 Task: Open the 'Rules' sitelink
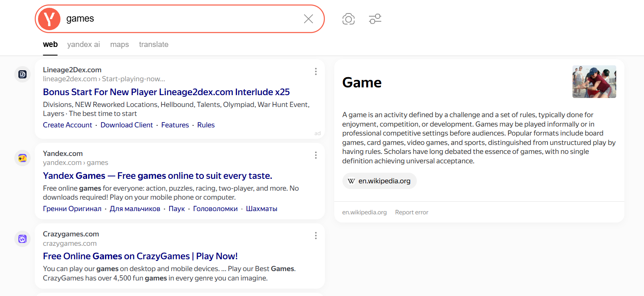206,125
